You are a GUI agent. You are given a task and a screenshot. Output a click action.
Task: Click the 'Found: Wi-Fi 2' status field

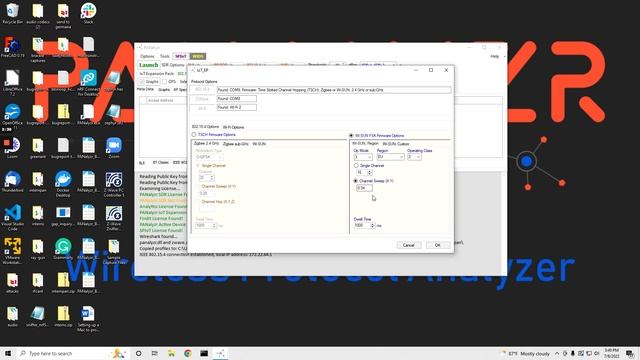[237, 107]
